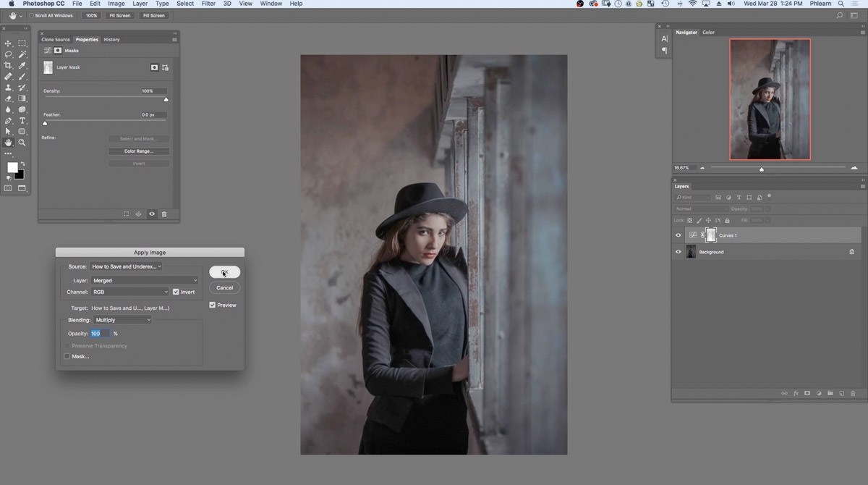Load selection from mask in Properties
The image size is (868, 485).
[x=126, y=214]
